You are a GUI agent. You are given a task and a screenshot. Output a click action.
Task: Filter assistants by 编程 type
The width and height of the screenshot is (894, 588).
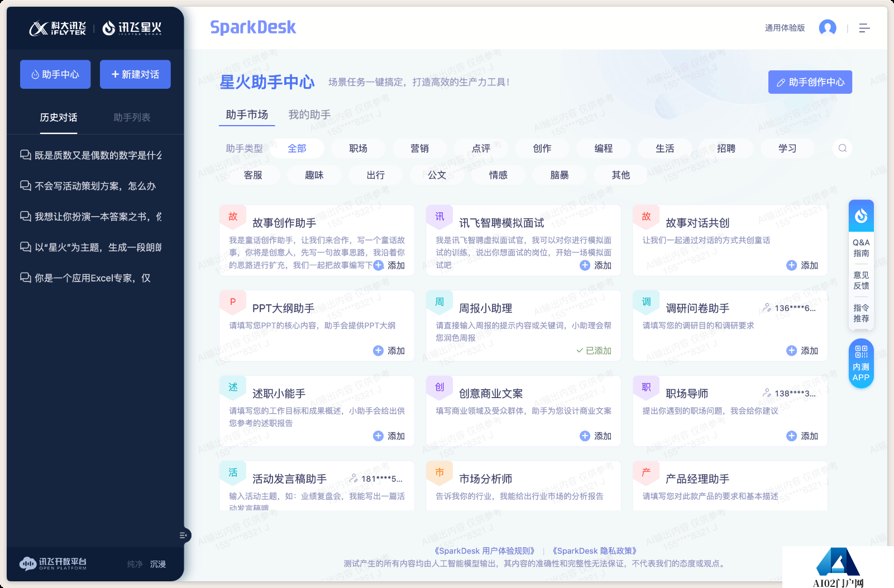click(x=604, y=149)
